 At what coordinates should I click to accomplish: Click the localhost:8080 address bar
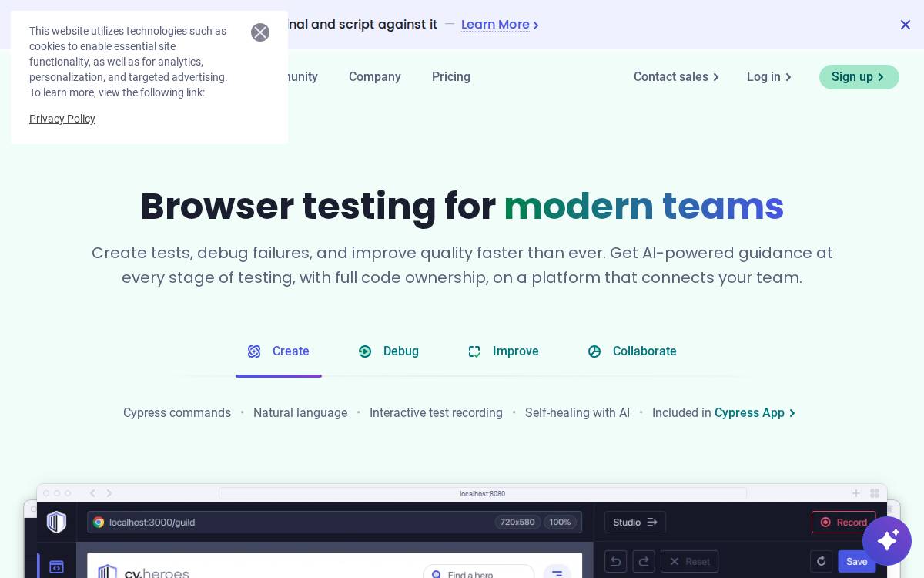click(x=483, y=493)
